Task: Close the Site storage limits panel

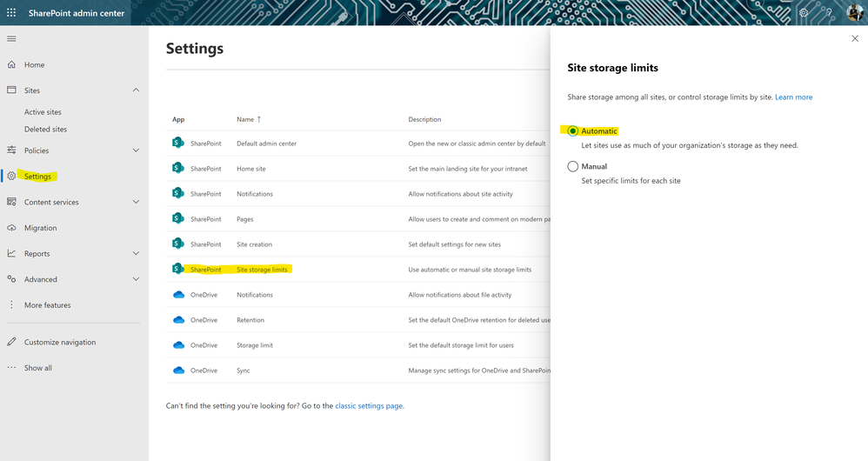Action: pyautogui.click(x=855, y=38)
